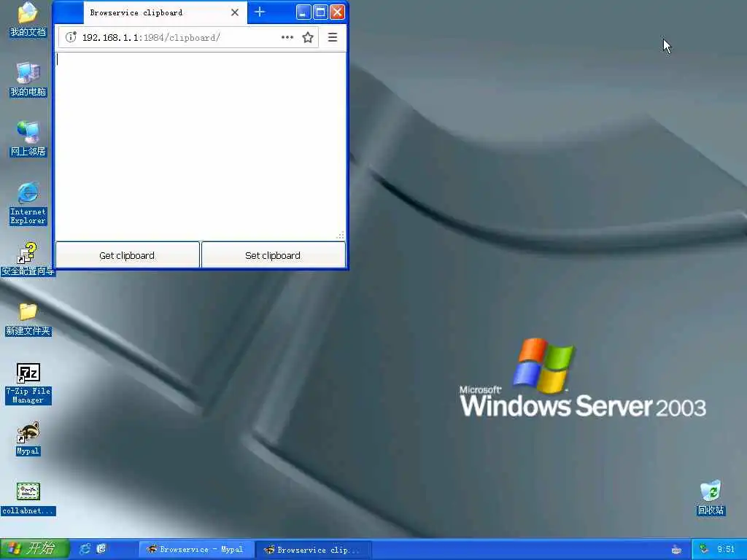Viewport: 747px width, 560px height.
Task: Select the My Computer desktop icon
Action: click(28, 79)
